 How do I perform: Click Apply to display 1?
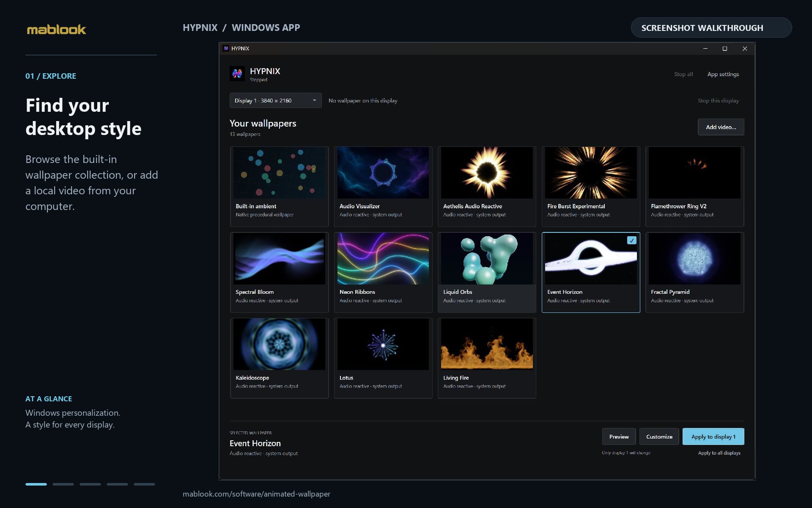713,436
